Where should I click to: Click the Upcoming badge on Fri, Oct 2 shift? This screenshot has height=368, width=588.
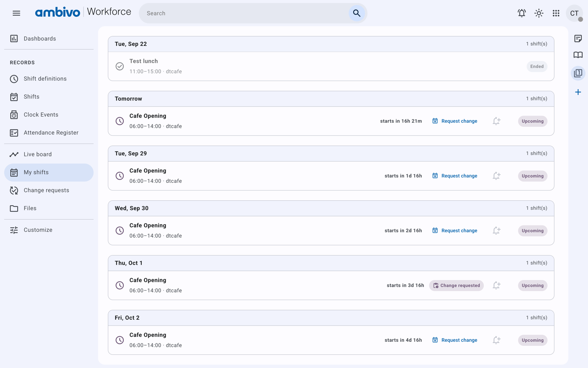[x=532, y=340]
